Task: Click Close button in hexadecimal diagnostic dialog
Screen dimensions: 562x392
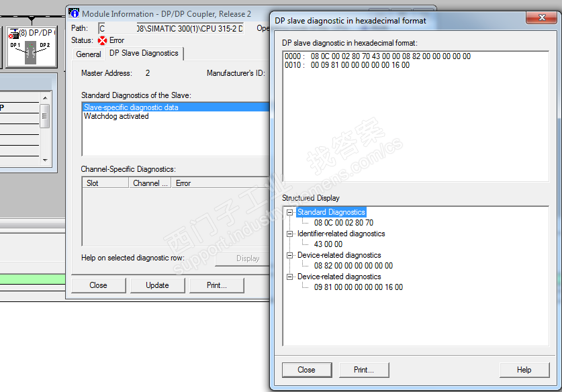Action: [307, 370]
